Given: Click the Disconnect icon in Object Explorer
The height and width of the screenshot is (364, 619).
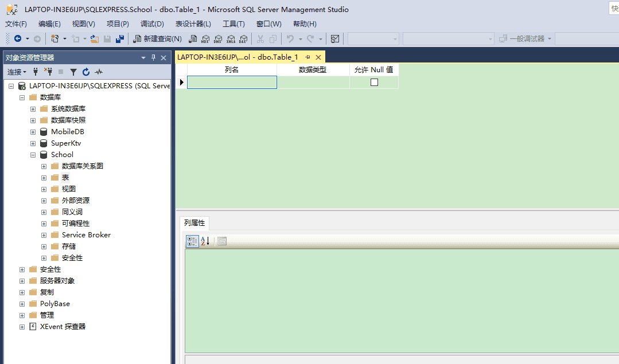Looking at the screenshot, I should [49, 72].
